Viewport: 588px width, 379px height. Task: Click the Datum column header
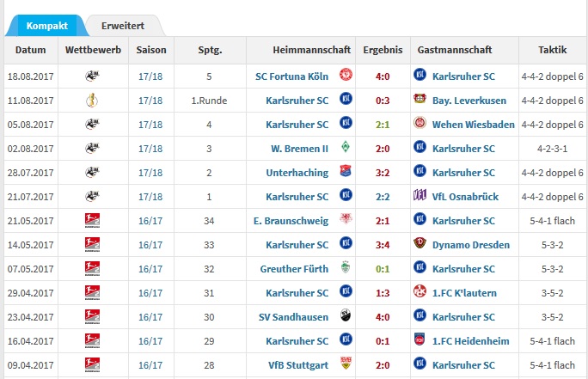[31, 50]
